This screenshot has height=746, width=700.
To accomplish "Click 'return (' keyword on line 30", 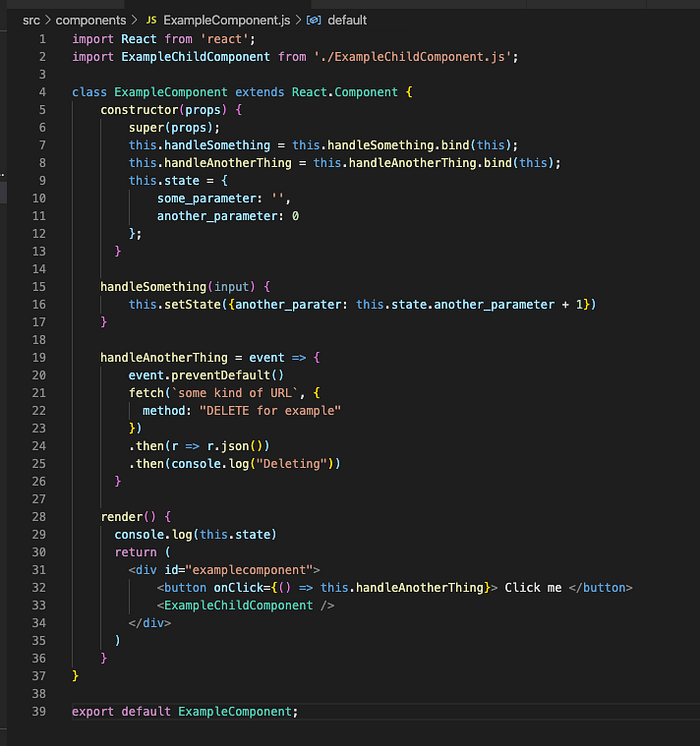I will [142, 552].
